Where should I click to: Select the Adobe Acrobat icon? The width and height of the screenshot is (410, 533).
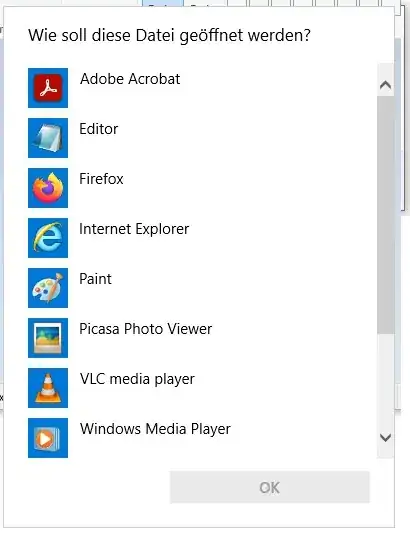coord(48,88)
